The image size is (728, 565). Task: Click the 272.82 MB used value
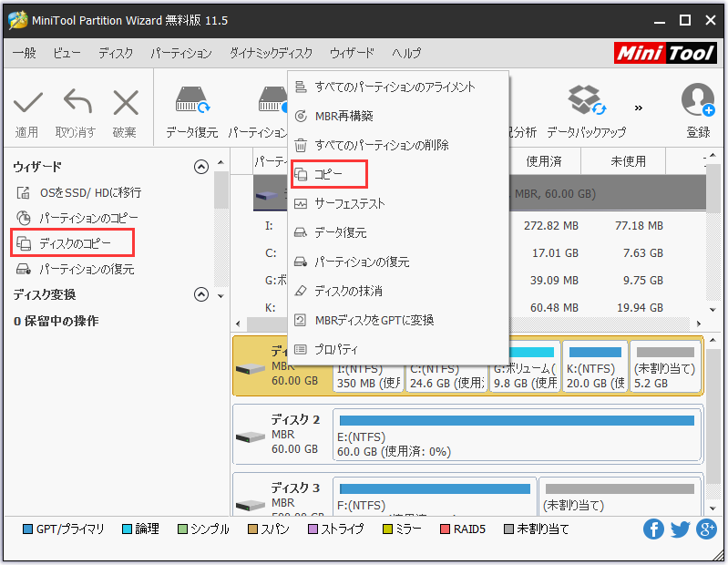551,226
